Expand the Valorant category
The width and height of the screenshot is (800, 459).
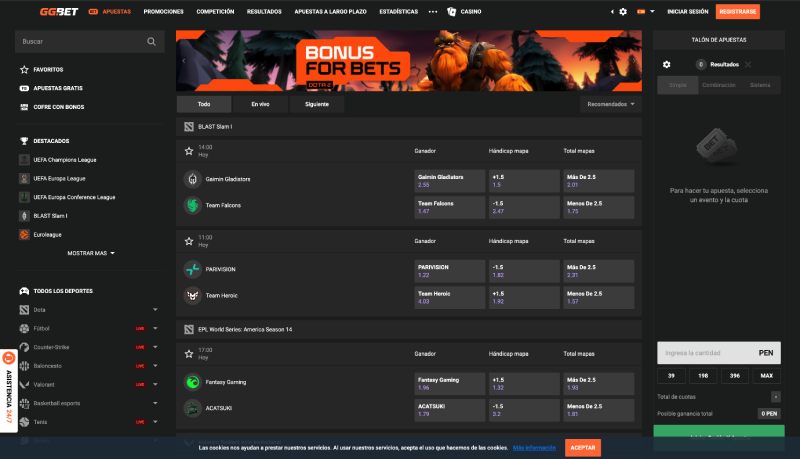155,385
